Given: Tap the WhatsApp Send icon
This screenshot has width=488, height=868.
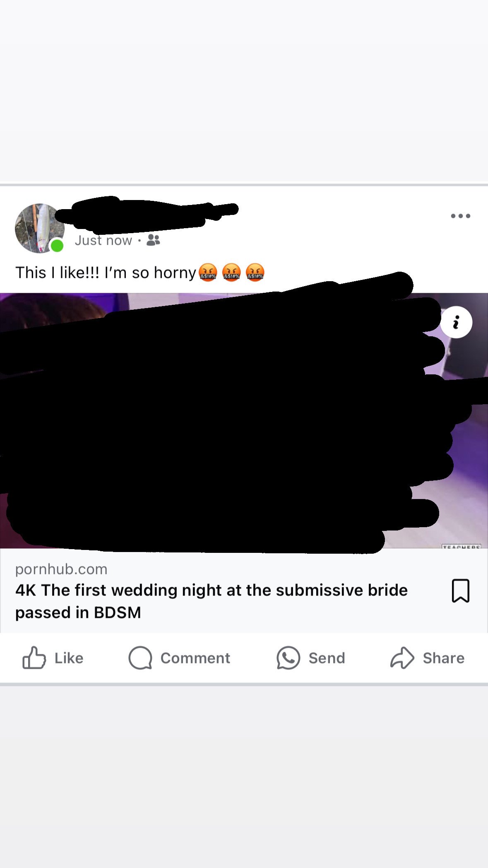Looking at the screenshot, I should 288,658.
